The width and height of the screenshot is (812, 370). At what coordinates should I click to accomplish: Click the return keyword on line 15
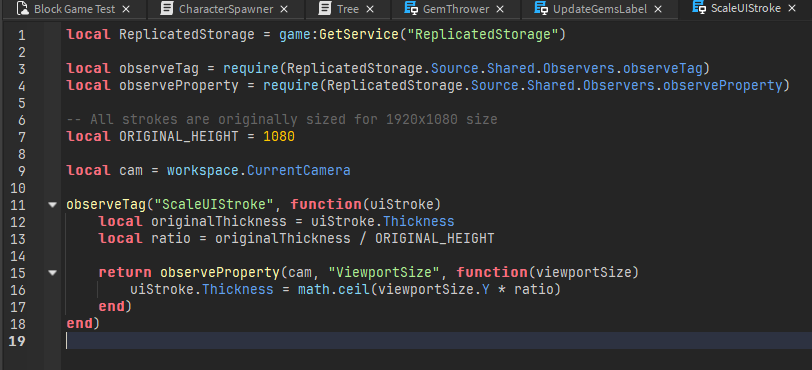pos(125,272)
